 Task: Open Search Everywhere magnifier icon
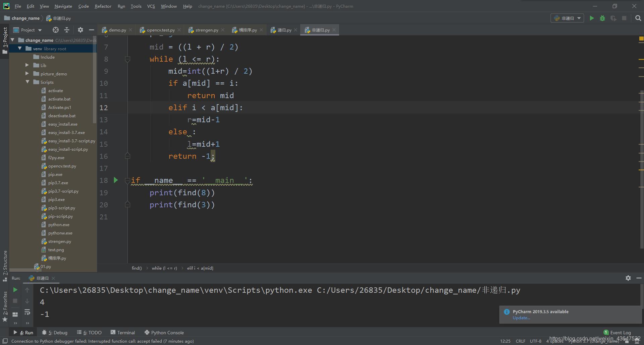coord(638,18)
